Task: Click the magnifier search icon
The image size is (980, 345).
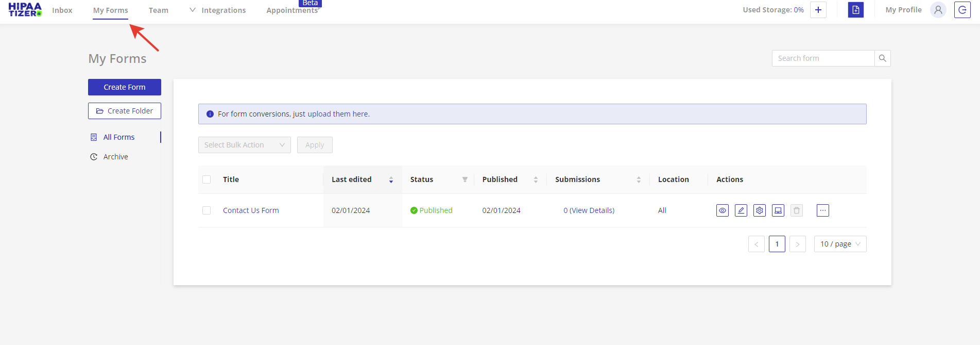Action: (882, 58)
